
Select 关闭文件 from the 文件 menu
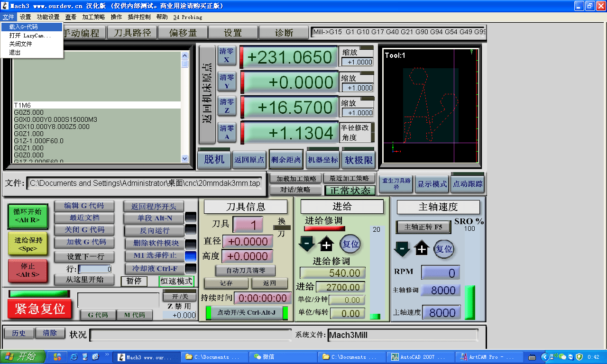click(x=32, y=44)
